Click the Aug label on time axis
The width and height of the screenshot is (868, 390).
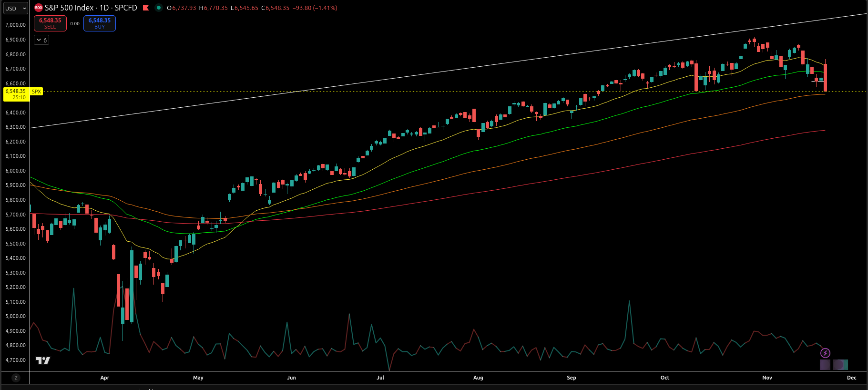point(478,378)
